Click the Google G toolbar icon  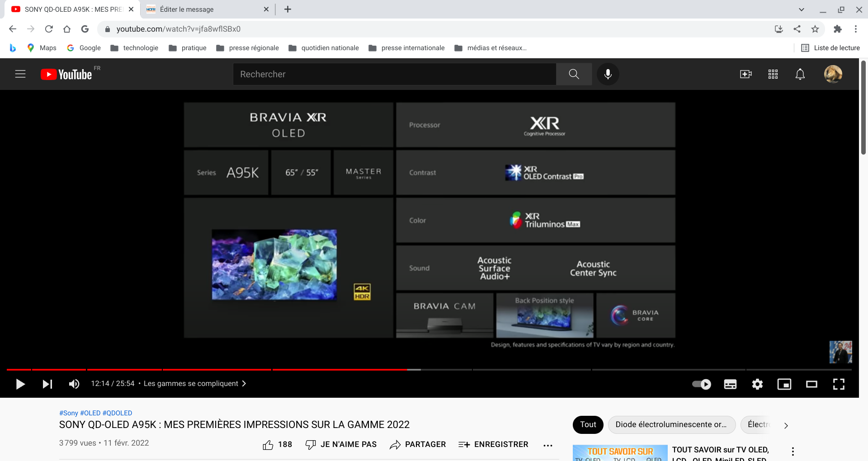click(85, 29)
